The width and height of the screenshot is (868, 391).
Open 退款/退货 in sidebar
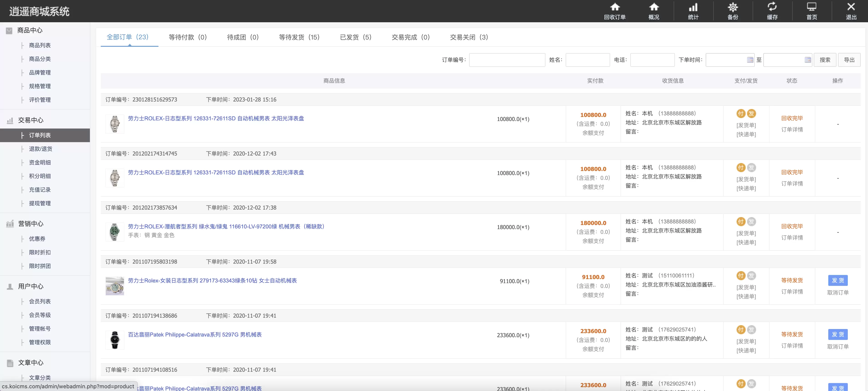click(40, 149)
